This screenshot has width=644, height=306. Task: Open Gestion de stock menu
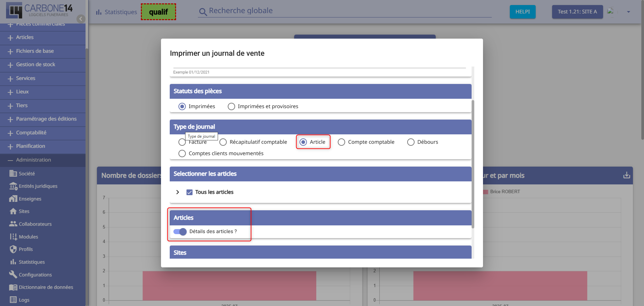tap(36, 64)
